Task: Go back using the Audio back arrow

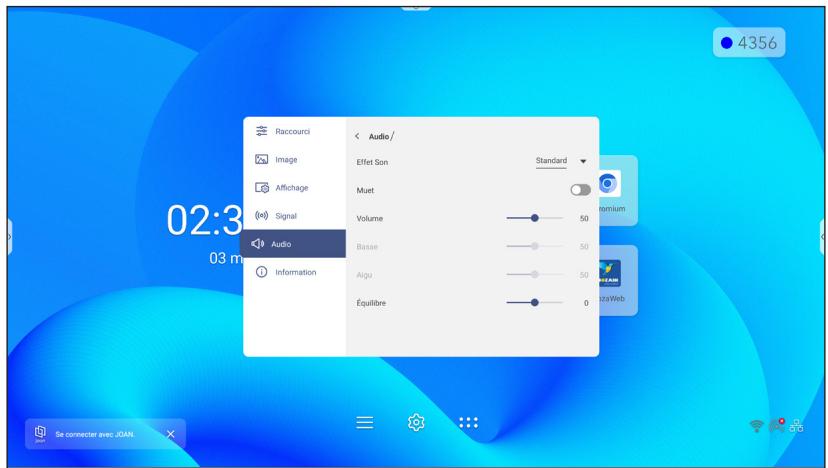Action: click(357, 136)
